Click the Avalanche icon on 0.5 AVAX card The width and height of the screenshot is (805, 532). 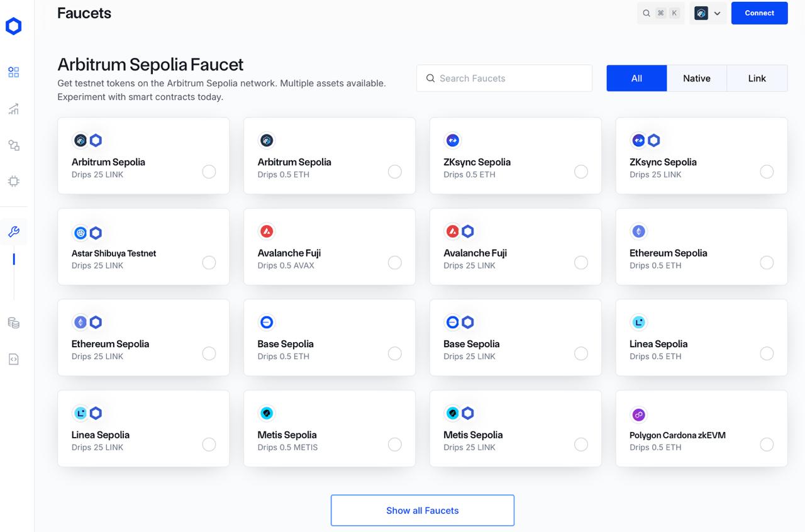267,231
